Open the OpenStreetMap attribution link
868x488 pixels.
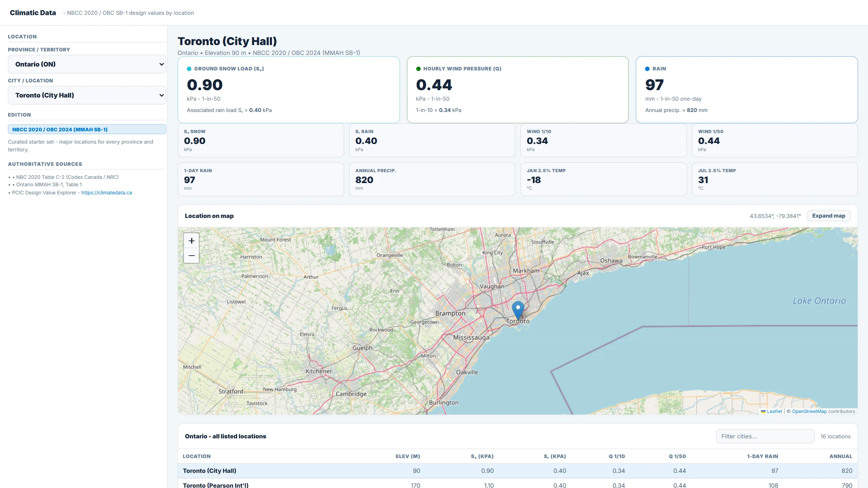809,411
